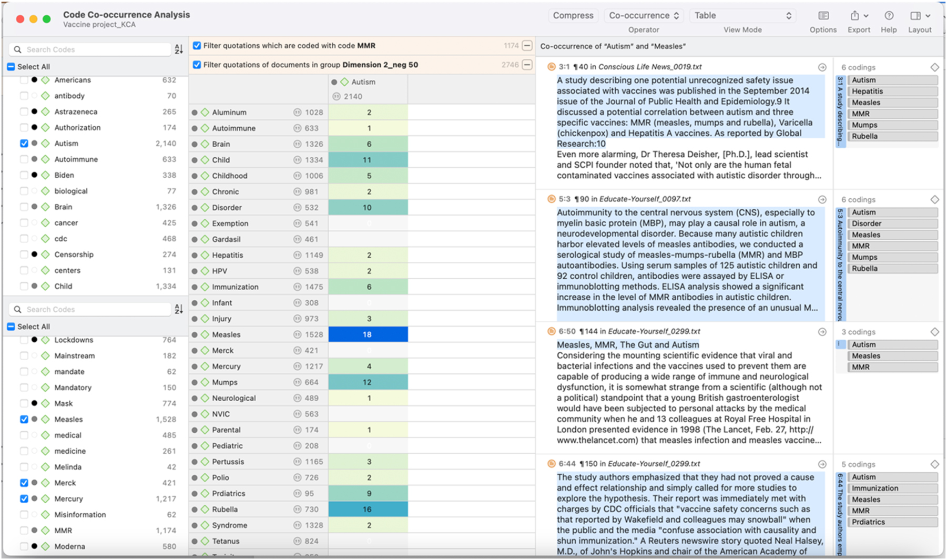Remove the Dimension 2_neg 50 filter with minus button
This screenshot has width=947, height=560.
coord(527,65)
